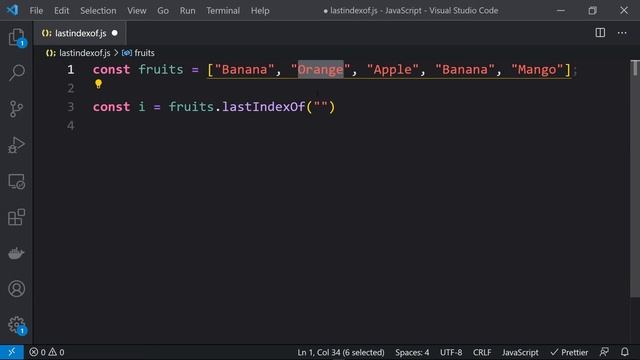
Task: Close the lastindexof.js tab via unsaved dot
Action: point(115,33)
